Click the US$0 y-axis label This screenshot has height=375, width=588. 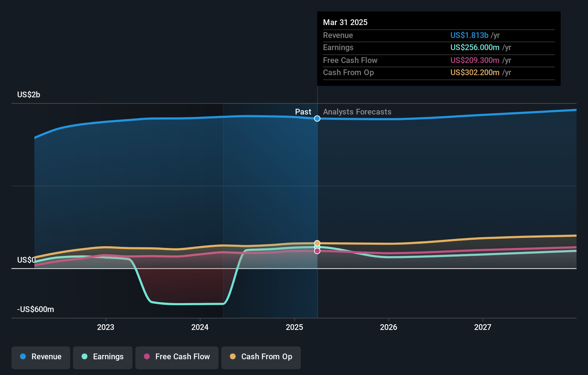[26, 260]
